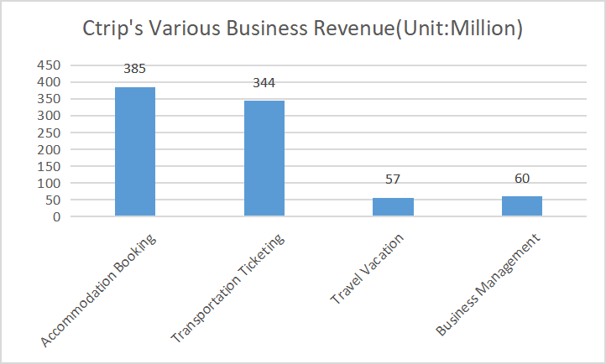Screen dimensions: 606x364
Task: Click the y-axis value 150
Action: (x=49, y=166)
